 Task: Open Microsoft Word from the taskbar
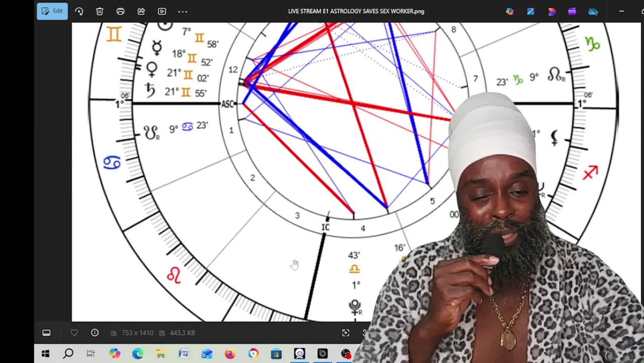[x=184, y=354]
